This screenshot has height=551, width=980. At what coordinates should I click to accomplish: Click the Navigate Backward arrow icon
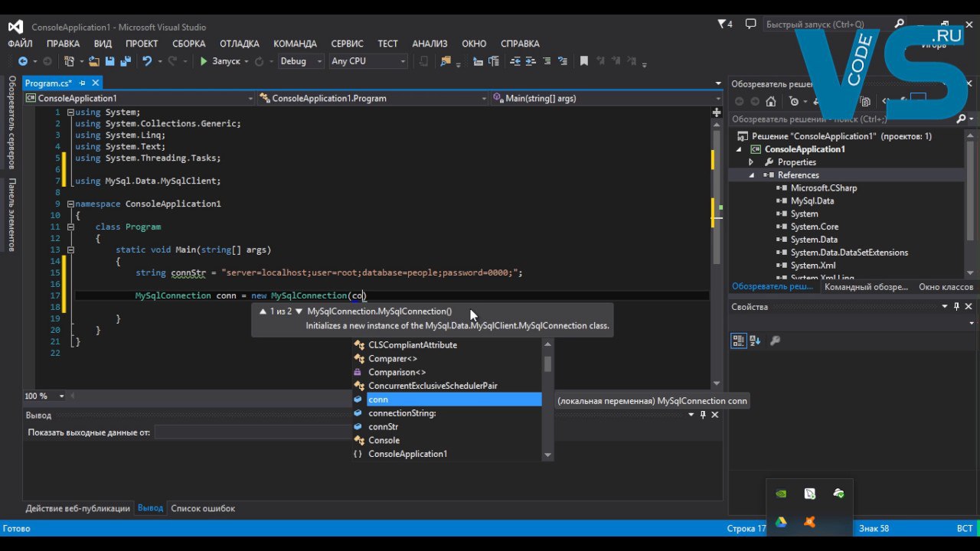(22, 61)
